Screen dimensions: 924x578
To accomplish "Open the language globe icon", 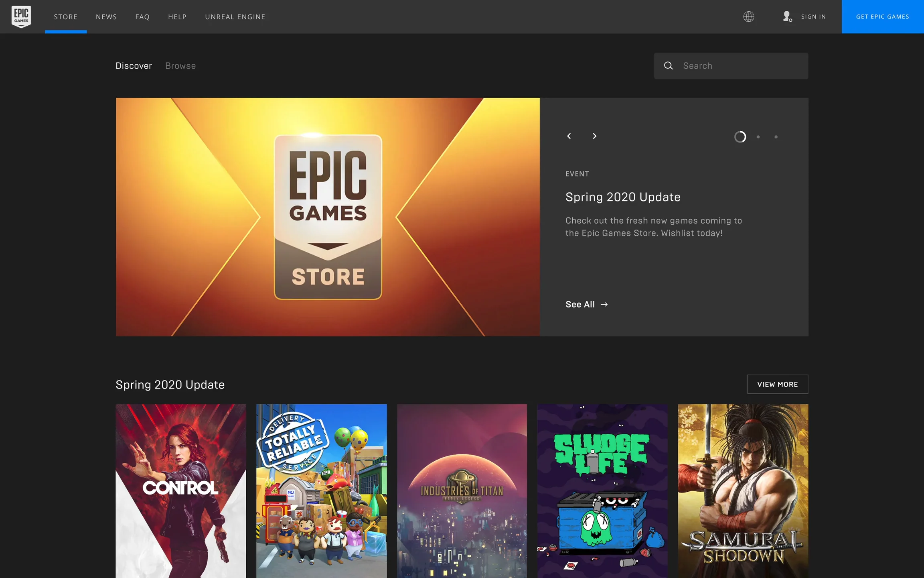I will pos(748,16).
